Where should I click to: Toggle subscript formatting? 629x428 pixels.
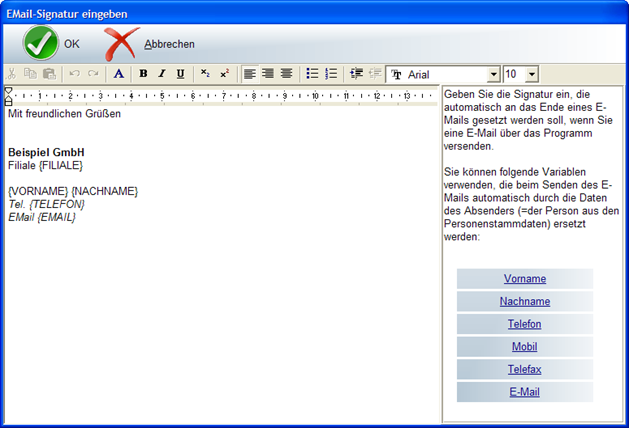coord(205,74)
